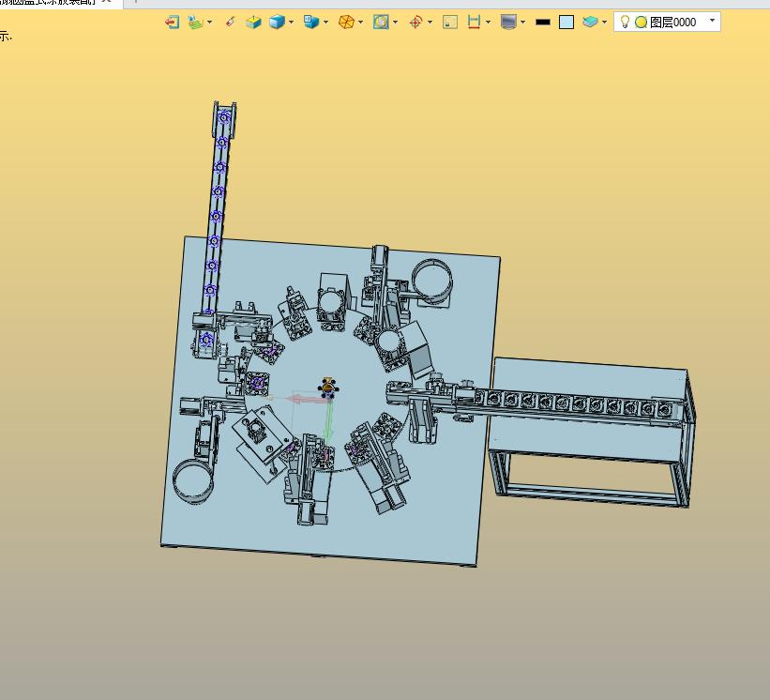This screenshot has height=700, width=770.
Task: Click the gray gradient background screen icon
Action: (508, 23)
